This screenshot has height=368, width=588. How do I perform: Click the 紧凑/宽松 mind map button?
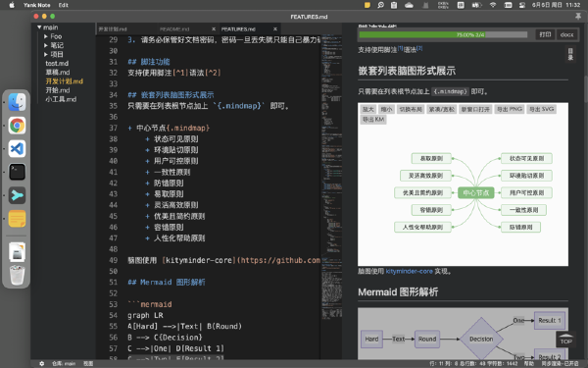tap(442, 109)
